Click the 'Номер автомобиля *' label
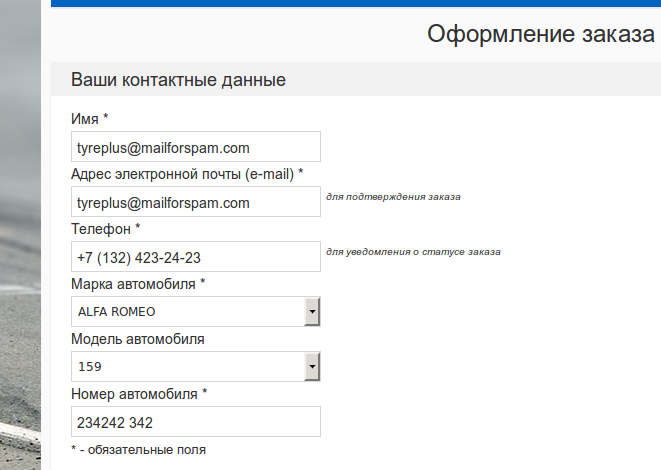This screenshot has width=661, height=470. click(139, 394)
